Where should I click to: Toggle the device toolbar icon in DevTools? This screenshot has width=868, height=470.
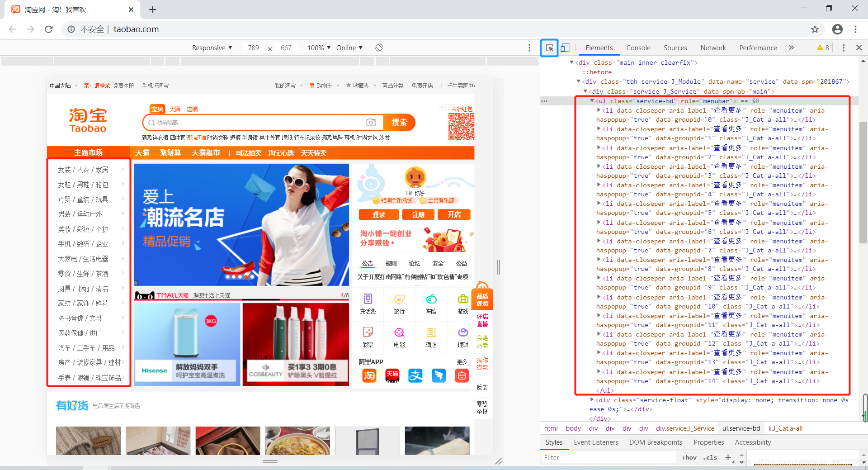coord(565,47)
